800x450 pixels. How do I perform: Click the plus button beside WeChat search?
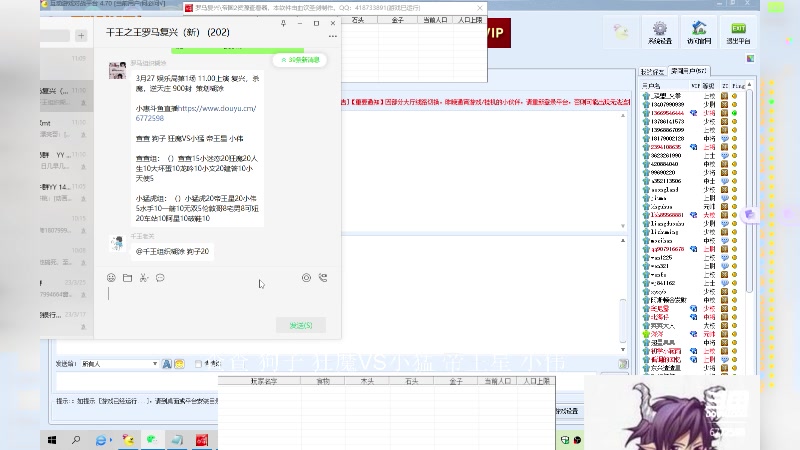point(81,36)
